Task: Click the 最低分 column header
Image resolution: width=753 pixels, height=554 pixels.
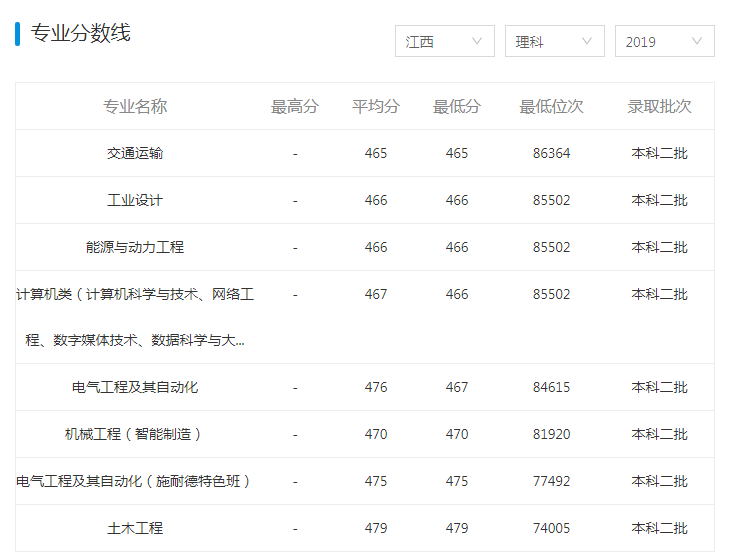Action: [457, 106]
